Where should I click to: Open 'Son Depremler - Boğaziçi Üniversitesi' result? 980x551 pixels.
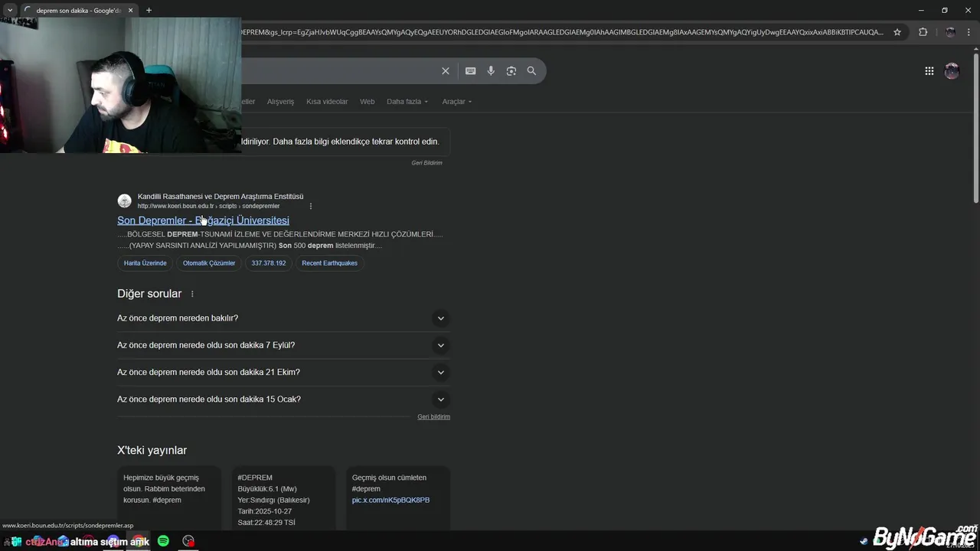pyautogui.click(x=203, y=220)
